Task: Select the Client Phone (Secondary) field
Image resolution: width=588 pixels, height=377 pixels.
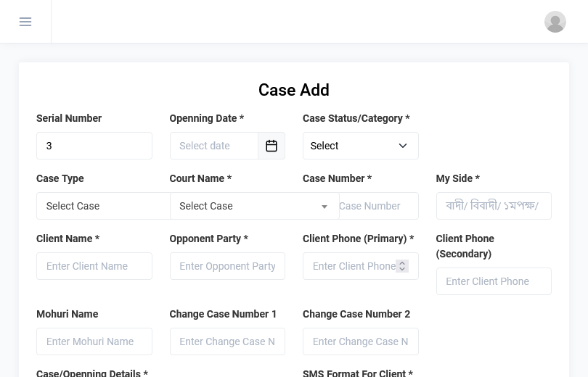Action: pyautogui.click(x=494, y=281)
